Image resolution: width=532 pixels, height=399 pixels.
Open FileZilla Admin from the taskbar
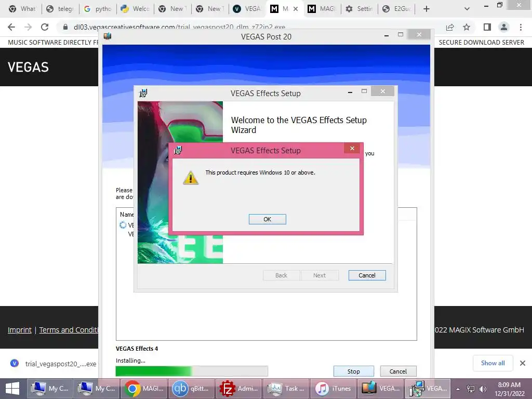[x=238, y=389]
